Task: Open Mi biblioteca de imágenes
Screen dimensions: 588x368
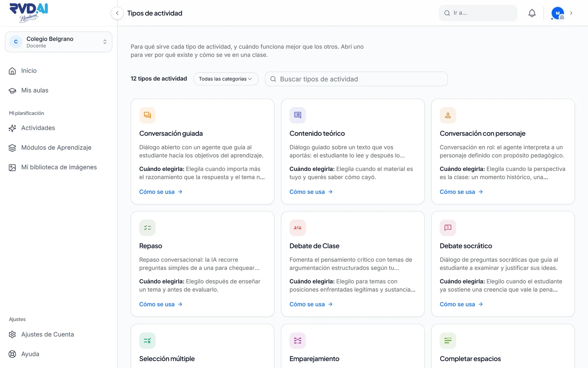Action: (58, 167)
